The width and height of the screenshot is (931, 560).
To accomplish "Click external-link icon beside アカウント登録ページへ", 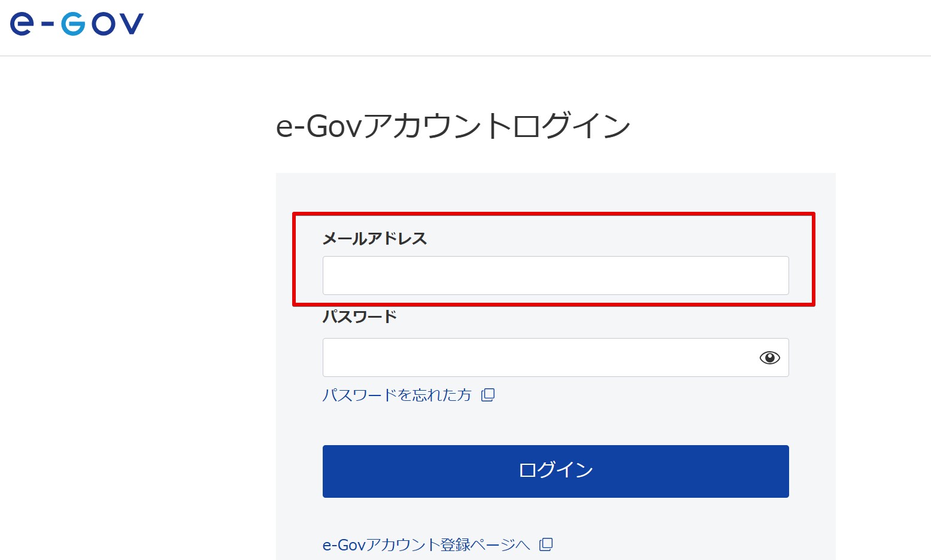I will tap(546, 544).
